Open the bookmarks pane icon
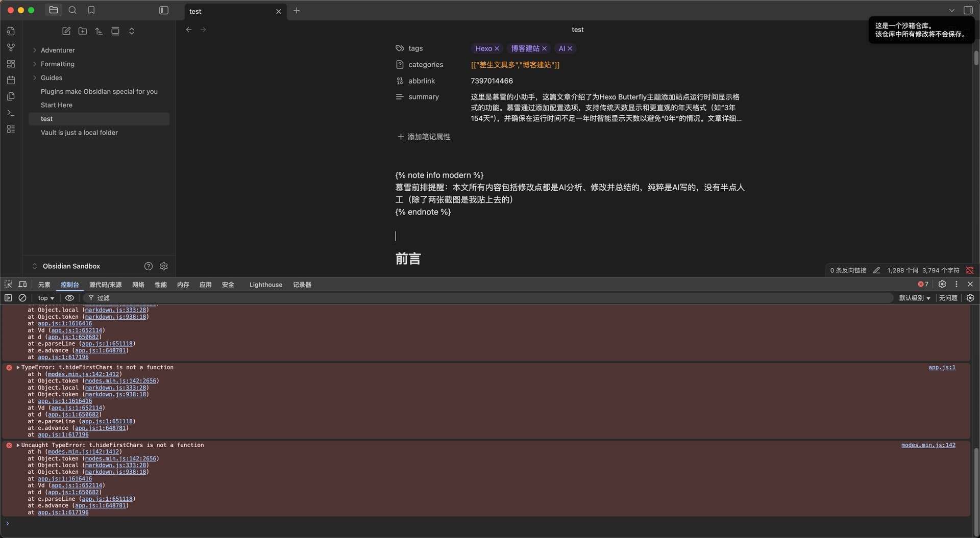980x538 pixels. (91, 10)
